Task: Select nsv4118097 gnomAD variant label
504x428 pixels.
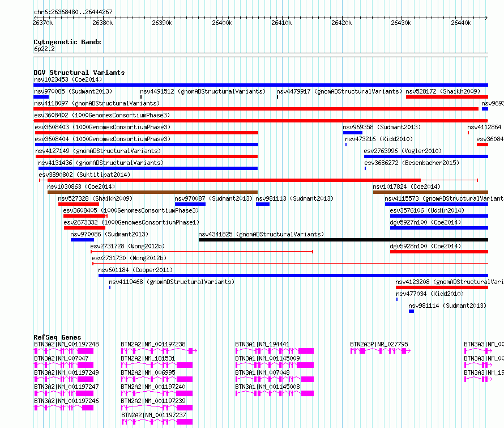Action: point(97,103)
